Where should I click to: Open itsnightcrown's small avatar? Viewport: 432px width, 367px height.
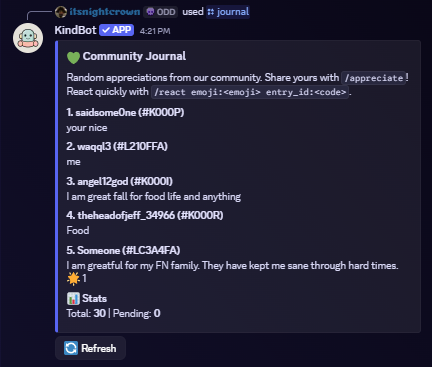[61, 12]
